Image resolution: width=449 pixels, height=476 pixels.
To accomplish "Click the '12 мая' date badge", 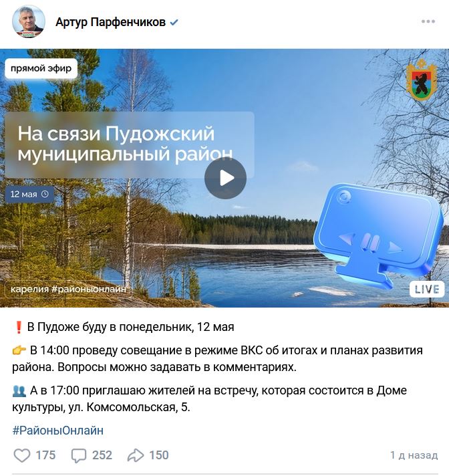I will coord(29,195).
